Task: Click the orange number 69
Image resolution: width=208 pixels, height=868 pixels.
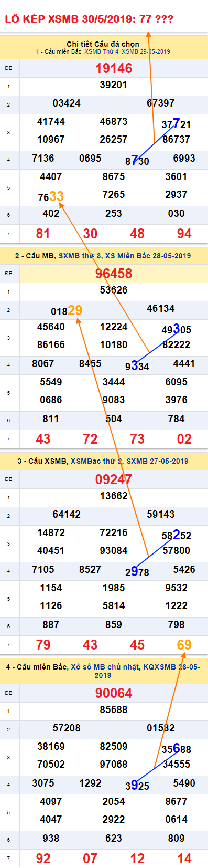Action: tap(184, 645)
